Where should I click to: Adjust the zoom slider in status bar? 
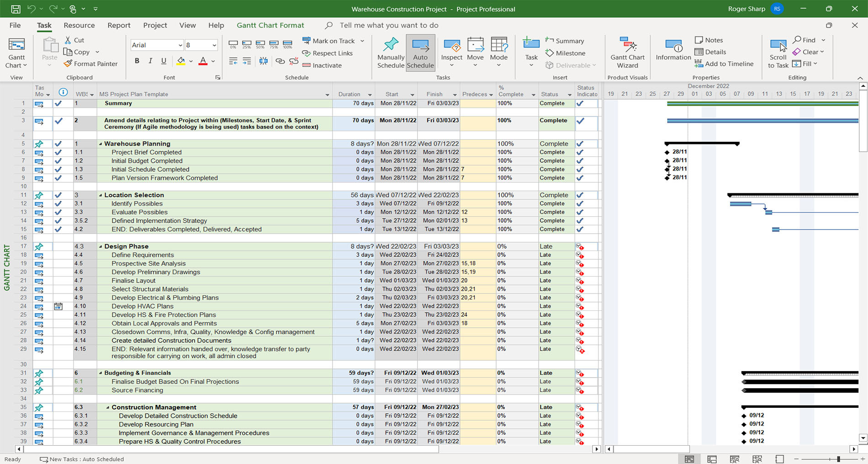click(839, 459)
